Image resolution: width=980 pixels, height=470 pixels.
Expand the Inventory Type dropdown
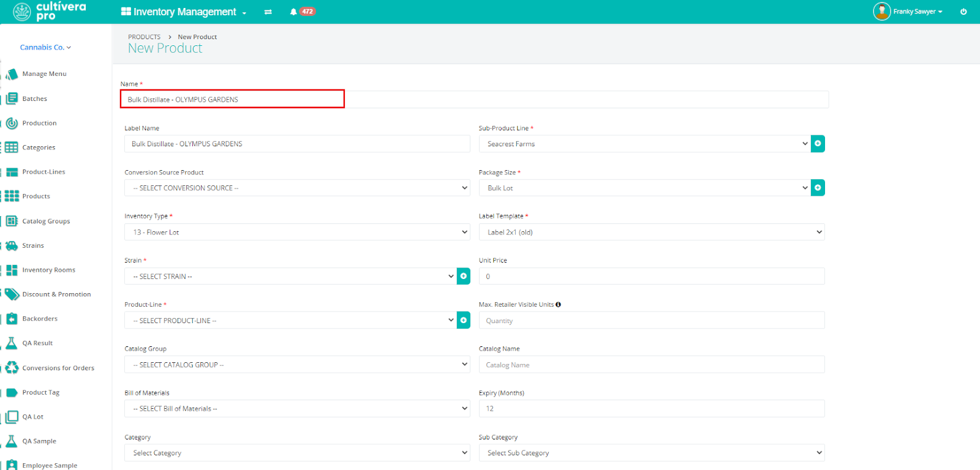(297, 232)
